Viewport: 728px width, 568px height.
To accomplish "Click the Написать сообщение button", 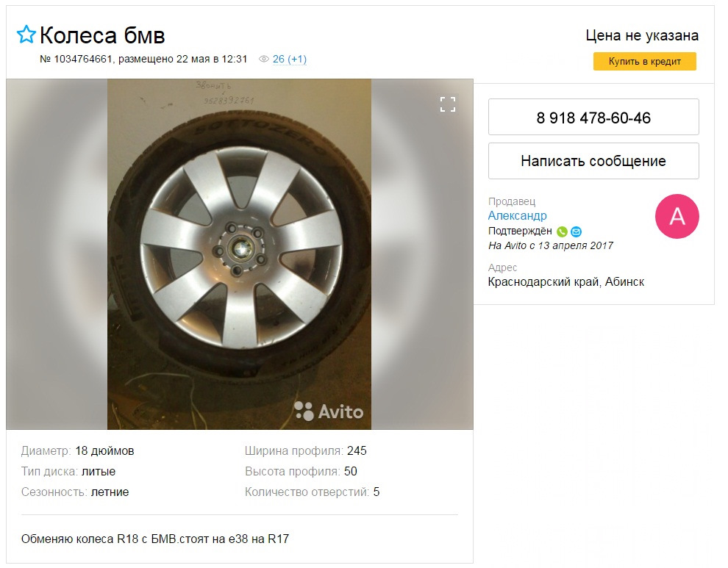I will coord(593,161).
